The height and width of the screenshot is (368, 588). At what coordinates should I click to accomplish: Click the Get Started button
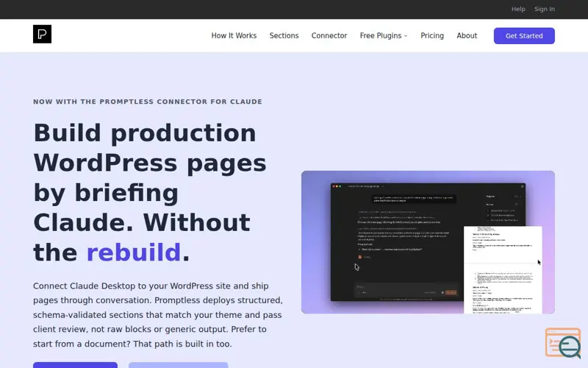(524, 35)
